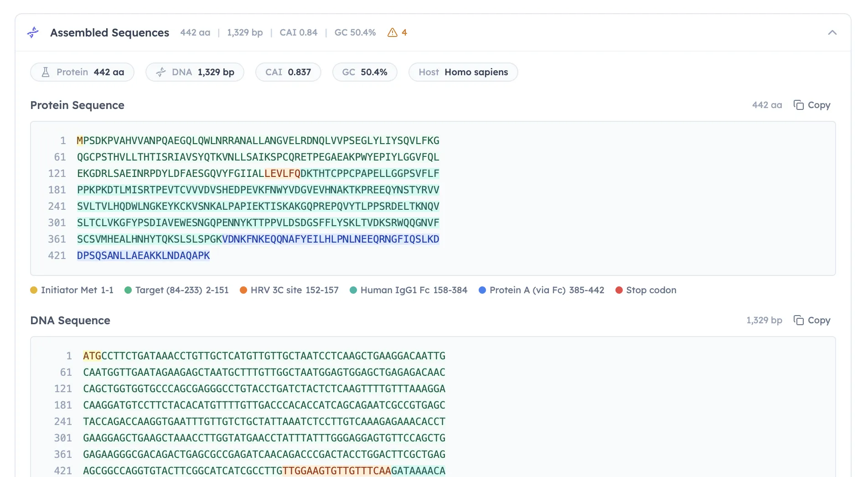
Task: Click the CAI 0.84 header stat
Action: pyautogui.click(x=298, y=32)
